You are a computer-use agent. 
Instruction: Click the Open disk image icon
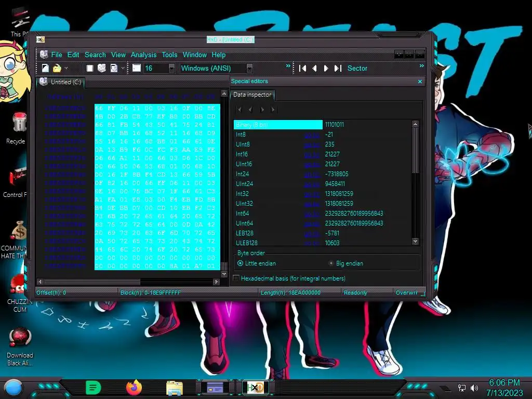coord(114,68)
